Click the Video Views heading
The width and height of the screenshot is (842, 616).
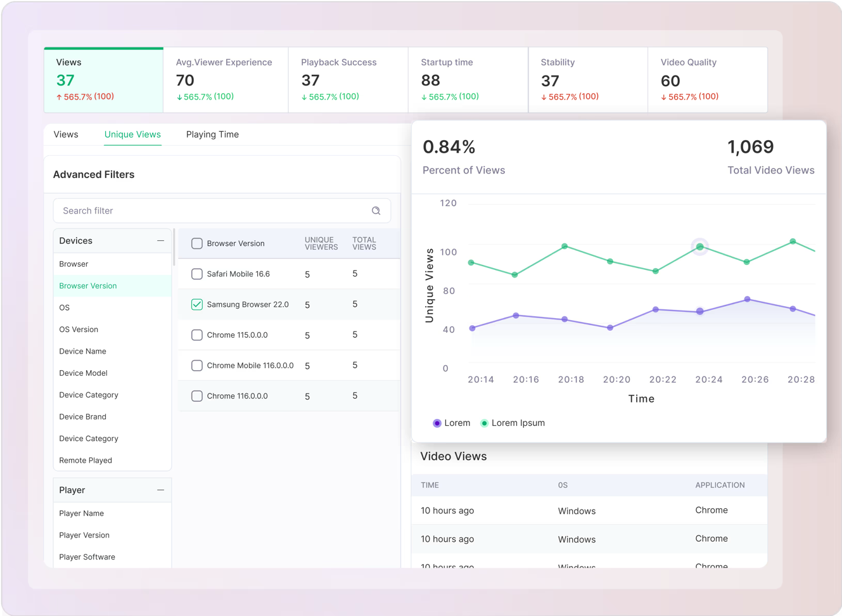[454, 456]
